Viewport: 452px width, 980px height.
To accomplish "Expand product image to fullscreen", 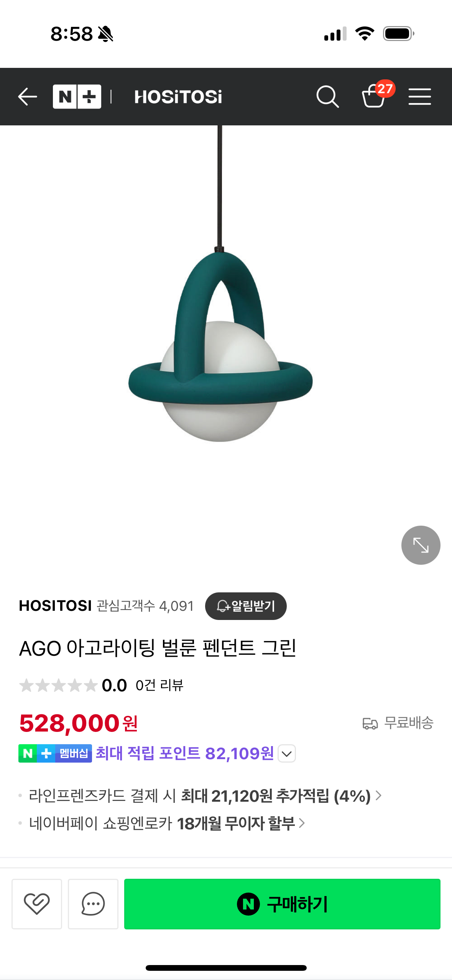I will pos(421,545).
